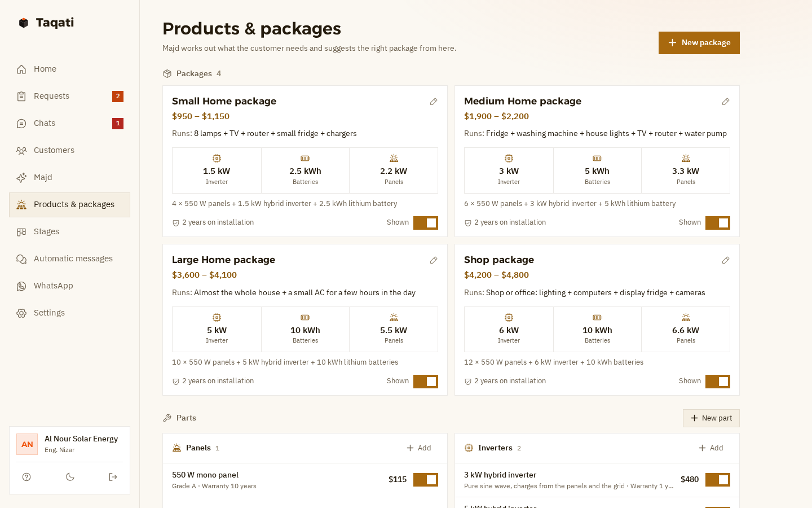Select Products & packages in sidebar
Screen dimensions: 812x508
69,204
